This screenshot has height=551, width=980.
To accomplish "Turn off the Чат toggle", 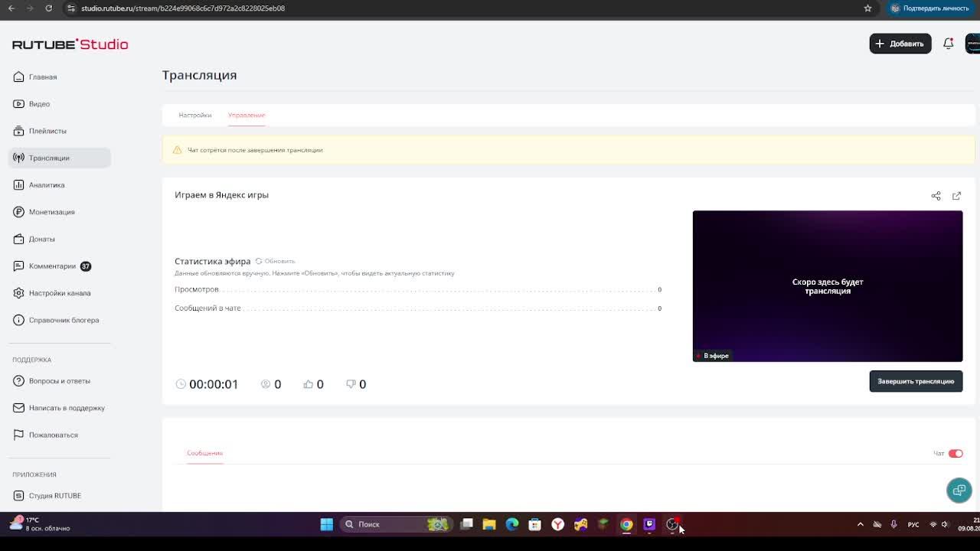I will [955, 454].
